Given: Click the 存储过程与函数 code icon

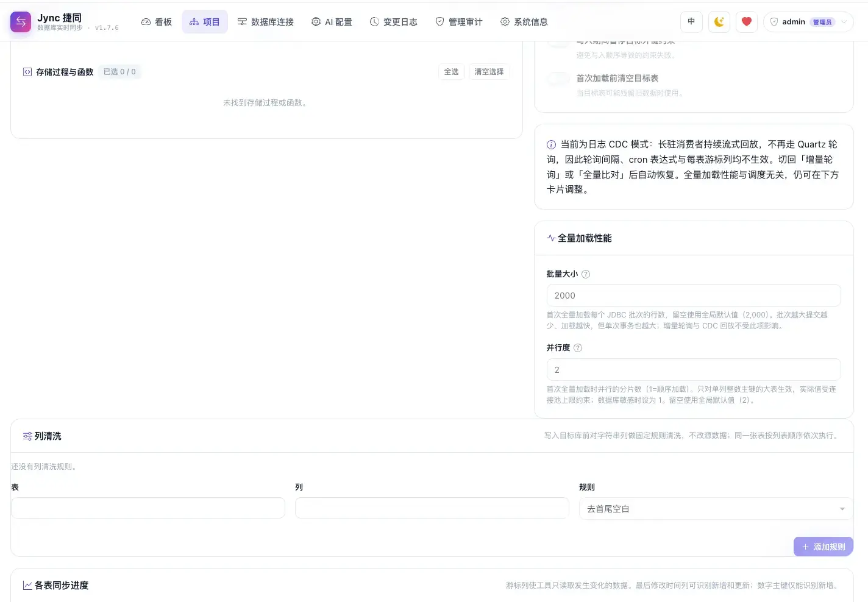Looking at the screenshot, I should tap(27, 72).
